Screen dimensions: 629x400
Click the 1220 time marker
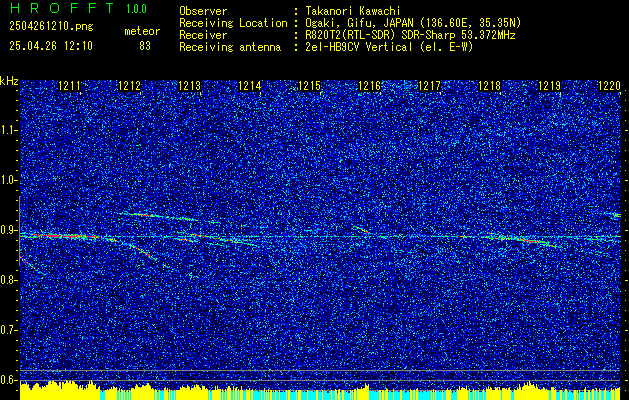click(x=609, y=85)
